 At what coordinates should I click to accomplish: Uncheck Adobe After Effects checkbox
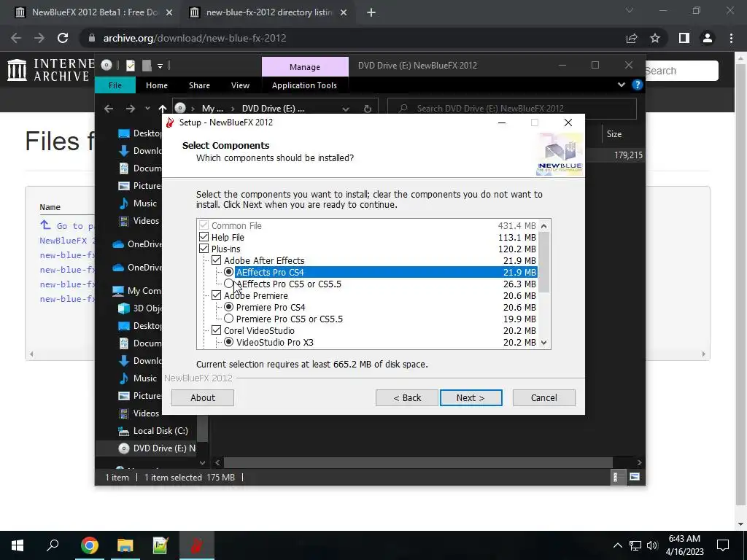pos(216,260)
